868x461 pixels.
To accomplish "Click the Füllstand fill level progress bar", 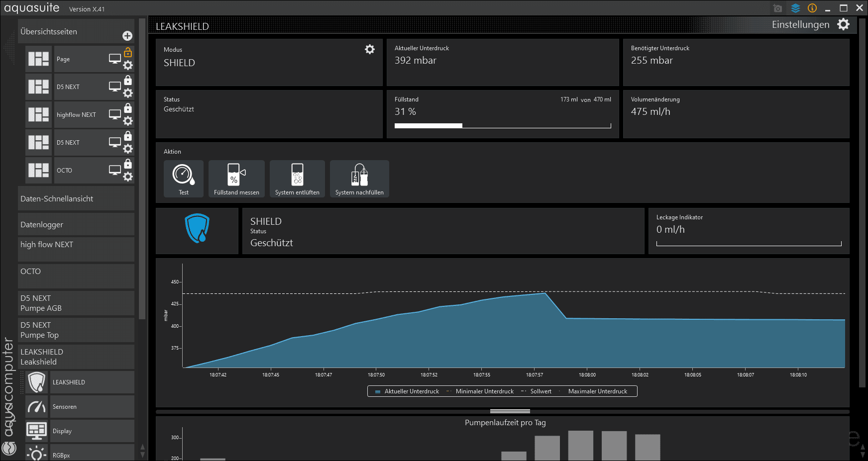I will point(503,126).
